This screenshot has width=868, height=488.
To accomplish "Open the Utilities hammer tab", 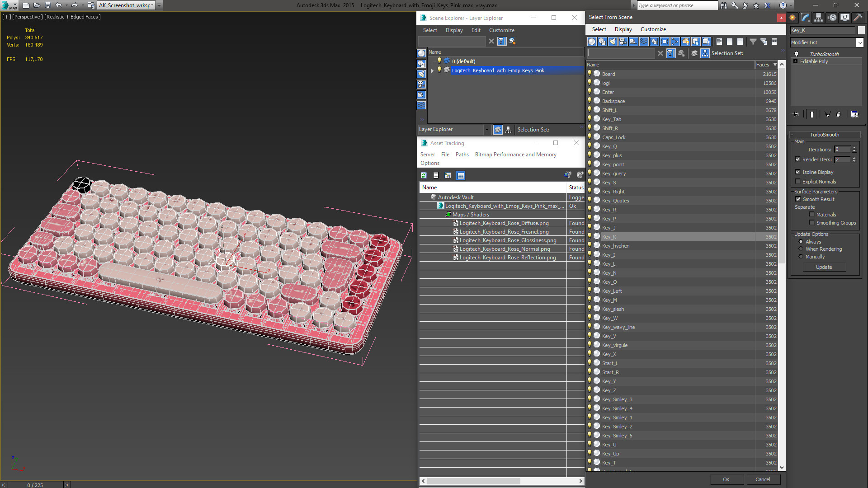I will (x=858, y=18).
